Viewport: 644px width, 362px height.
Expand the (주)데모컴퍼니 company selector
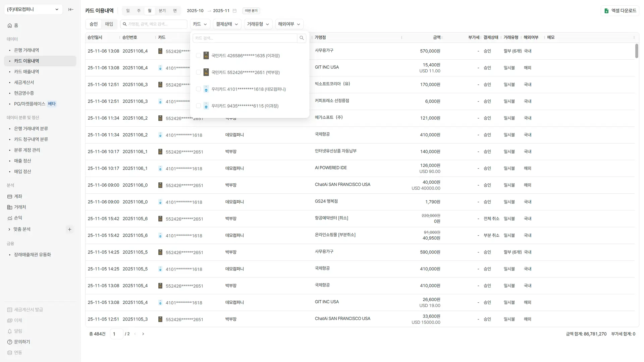coord(33,9)
